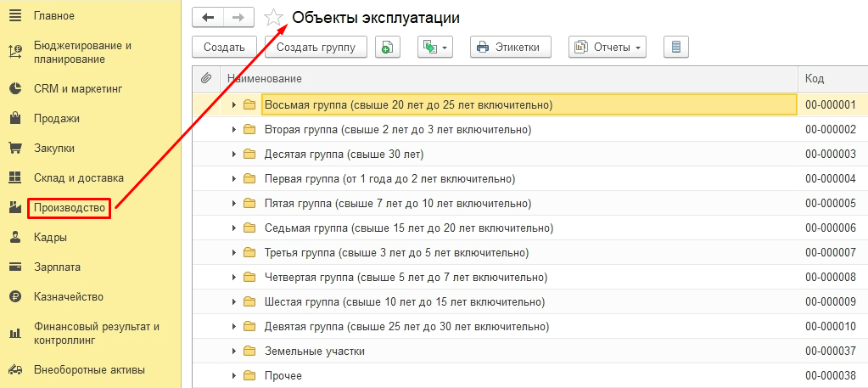Add page to favorites with star icon
The width and height of the screenshot is (868, 388).
click(x=273, y=18)
